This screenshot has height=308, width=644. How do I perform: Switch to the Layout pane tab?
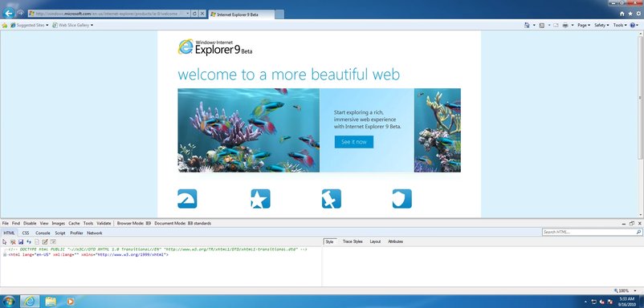coord(375,241)
